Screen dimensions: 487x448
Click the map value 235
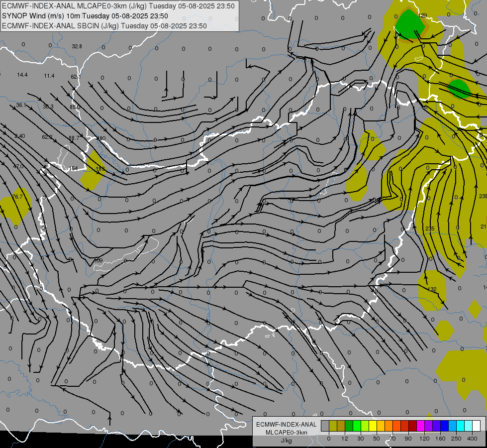[430, 228]
